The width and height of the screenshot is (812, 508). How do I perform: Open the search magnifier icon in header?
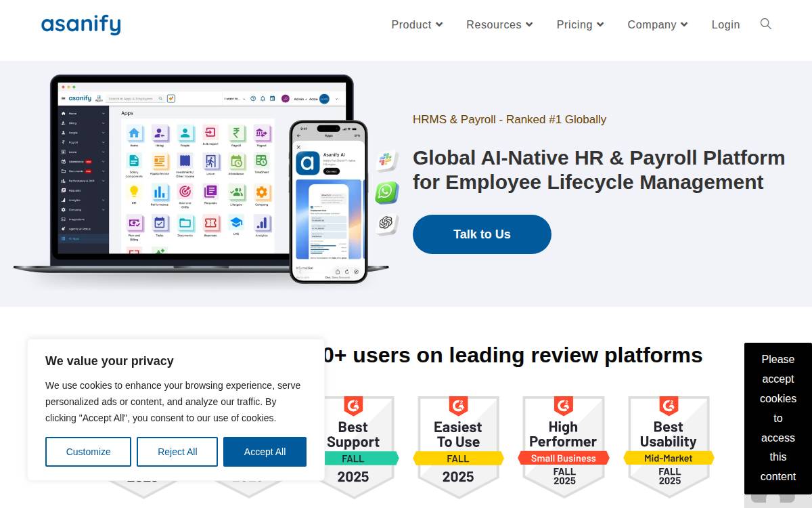[766, 24]
